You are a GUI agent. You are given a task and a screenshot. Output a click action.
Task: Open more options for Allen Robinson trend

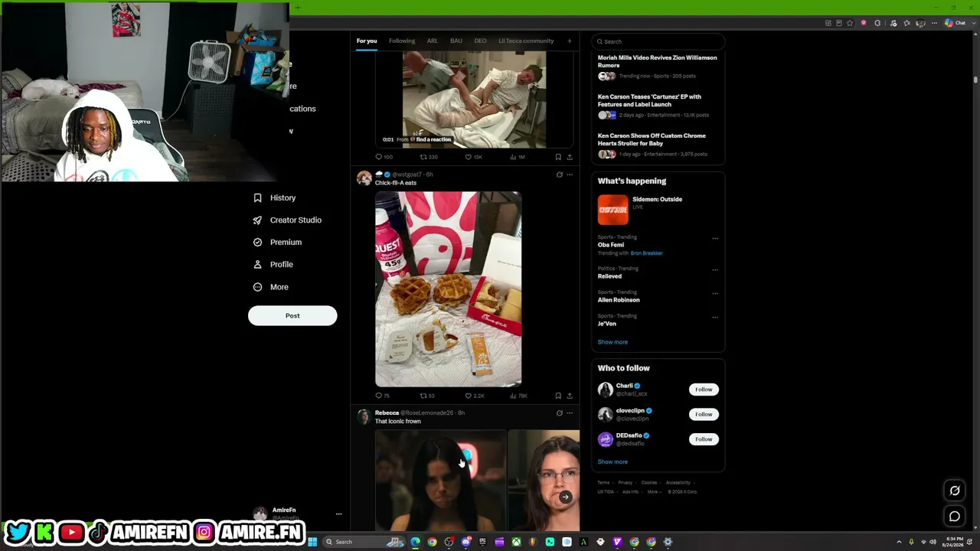pos(715,293)
